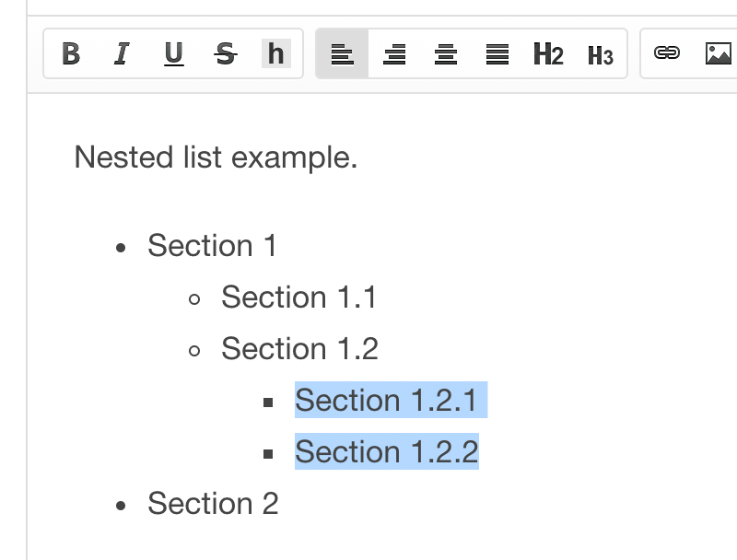Insert an image

pyautogui.click(x=719, y=52)
